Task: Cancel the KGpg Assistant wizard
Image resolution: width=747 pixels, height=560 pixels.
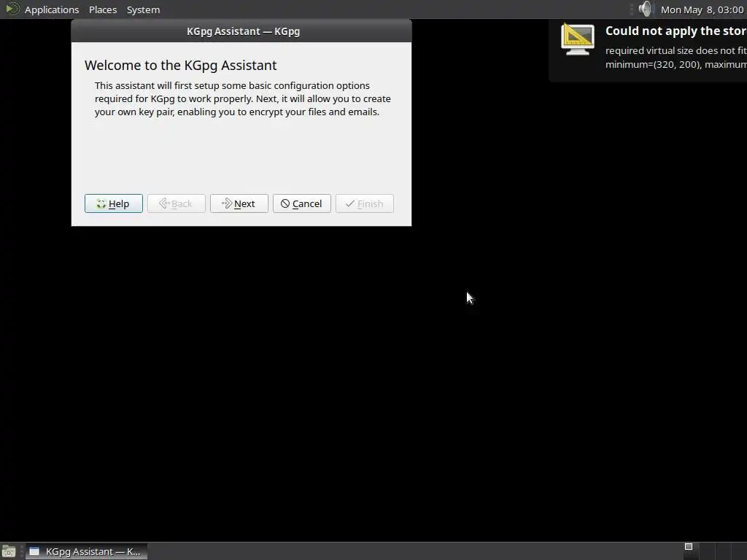Action: click(301, 203)
